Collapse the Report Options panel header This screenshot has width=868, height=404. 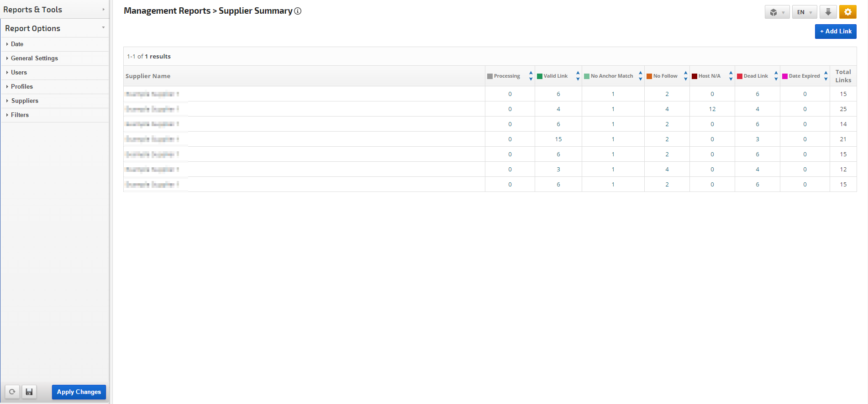pos(54,28)
